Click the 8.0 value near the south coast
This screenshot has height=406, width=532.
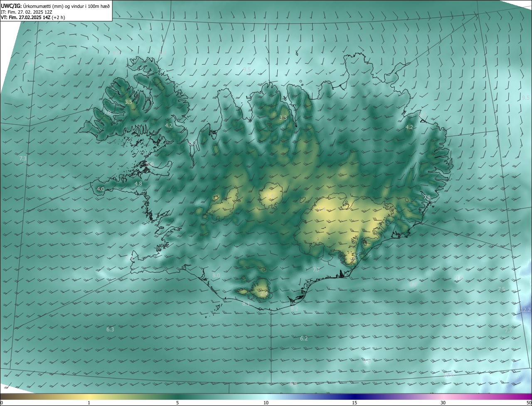216,276
